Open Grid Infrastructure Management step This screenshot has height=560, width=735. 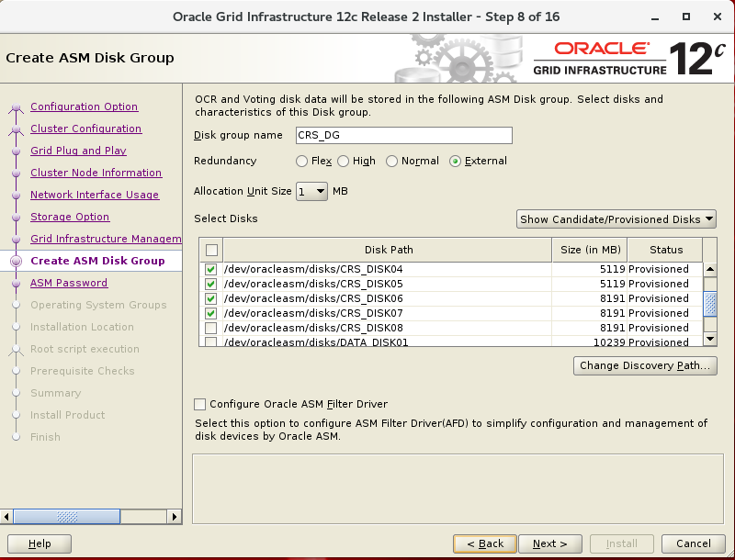[x=106, y=239]
